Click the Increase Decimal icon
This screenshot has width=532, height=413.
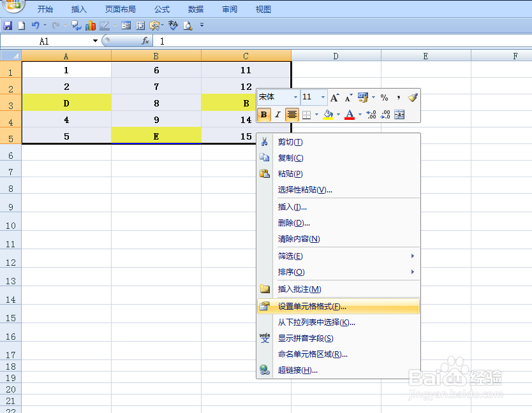[x=372, y=114]
